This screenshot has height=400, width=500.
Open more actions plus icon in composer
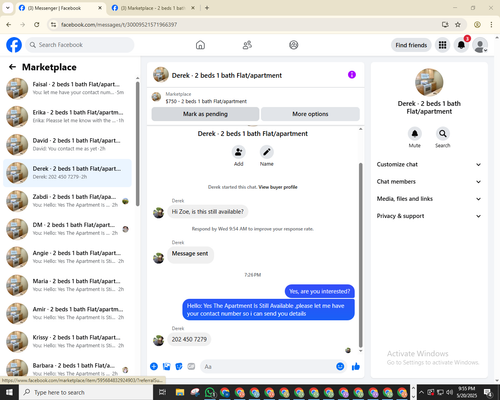pos(154,367)
